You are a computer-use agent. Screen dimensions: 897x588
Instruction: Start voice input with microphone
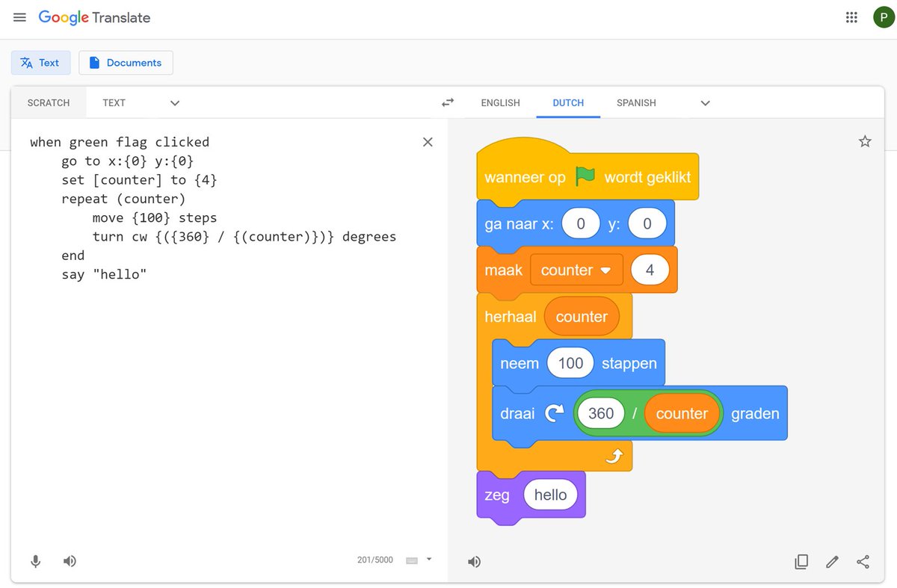(x=35, y=561)
